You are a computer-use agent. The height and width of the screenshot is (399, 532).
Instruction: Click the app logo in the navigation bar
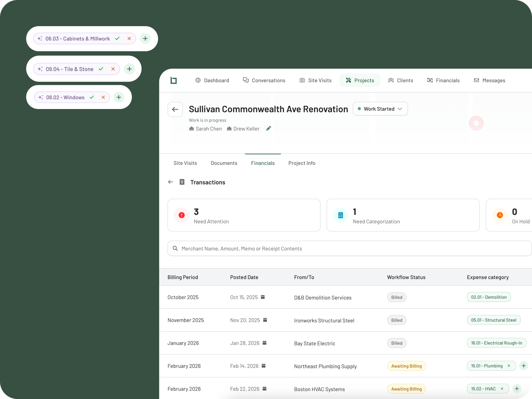[174, 80]
